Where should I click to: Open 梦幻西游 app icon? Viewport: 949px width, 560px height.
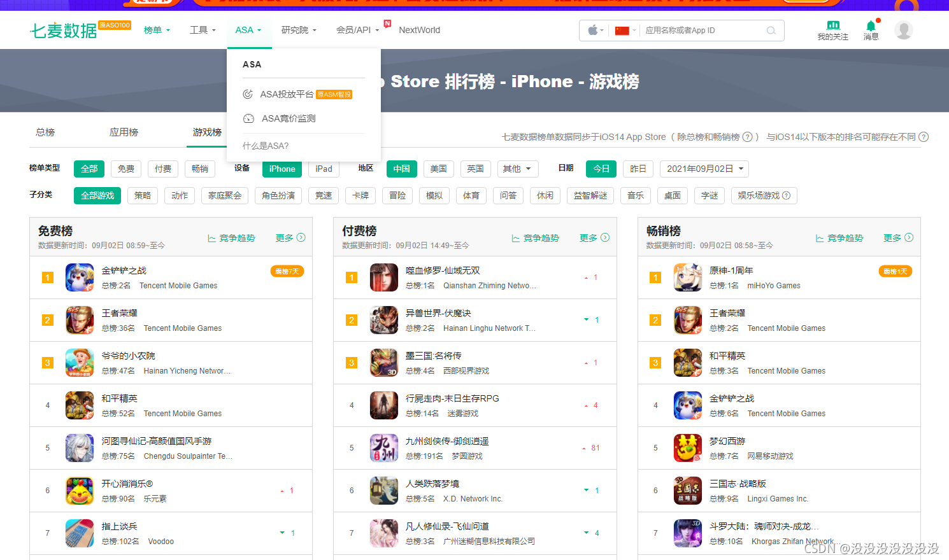click(688, 448)
